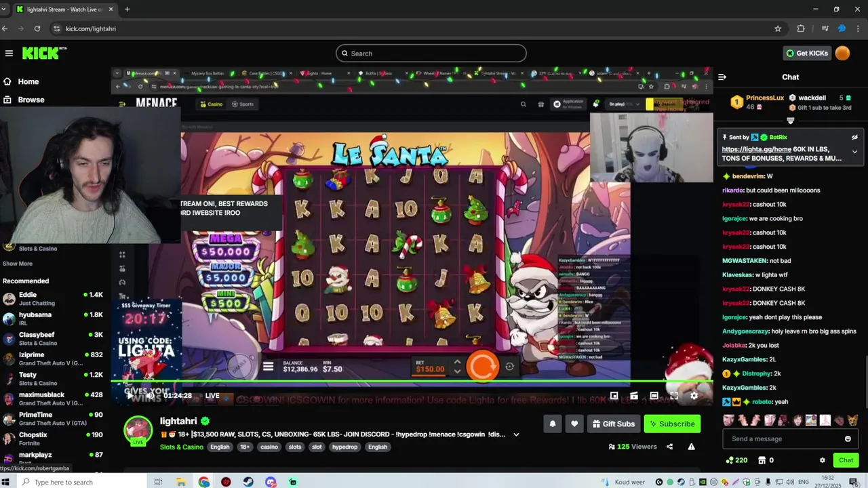The image size is (868, 488).
Task: Enter fullscreen video mode
Action: [674, 396]
